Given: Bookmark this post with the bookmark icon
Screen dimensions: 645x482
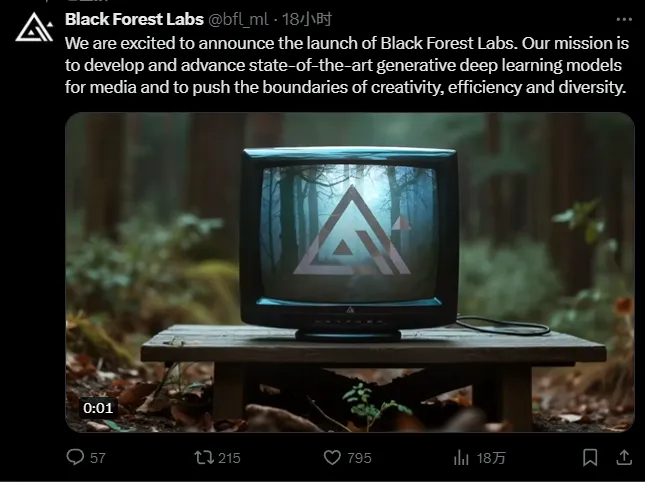Looking at the screenshot, I should [x=590, y=457].
